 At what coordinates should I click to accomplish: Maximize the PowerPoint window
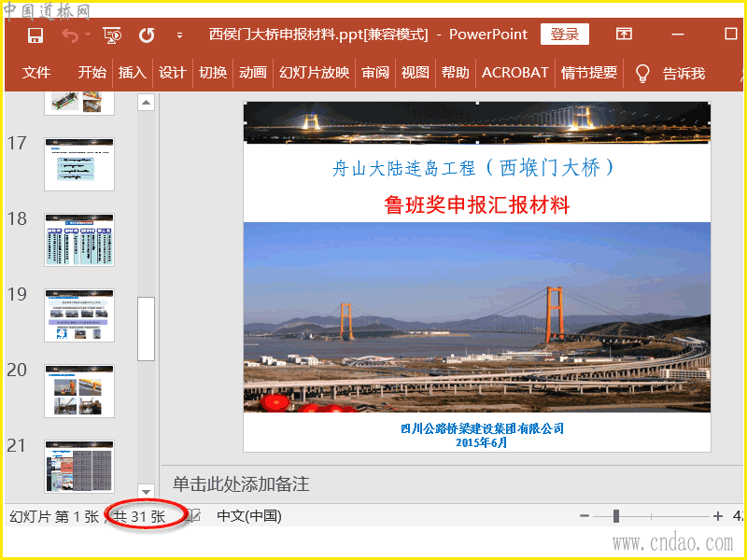click(731, 34)
